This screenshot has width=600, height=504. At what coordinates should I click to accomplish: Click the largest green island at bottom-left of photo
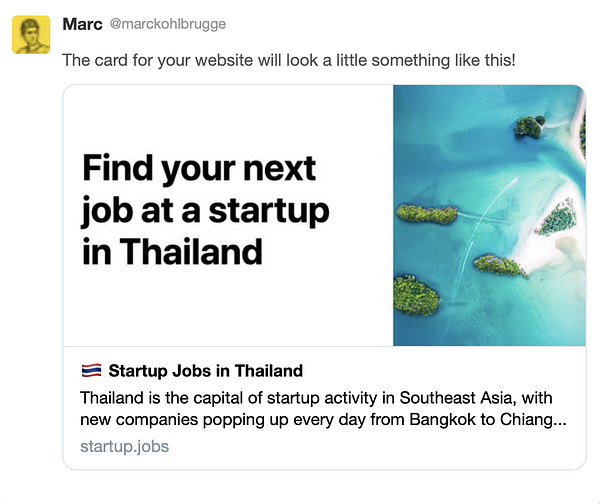click(x=417, y=298)
